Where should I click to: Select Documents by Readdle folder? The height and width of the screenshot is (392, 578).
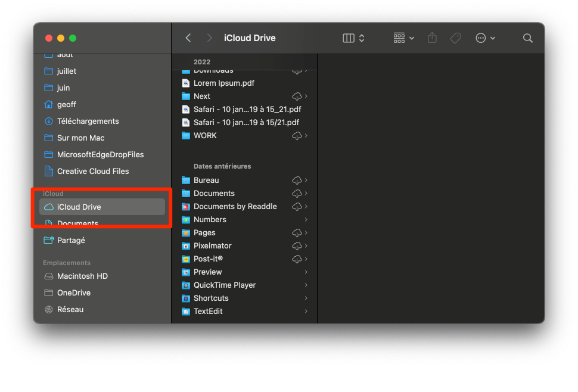(x=244, y=206)
